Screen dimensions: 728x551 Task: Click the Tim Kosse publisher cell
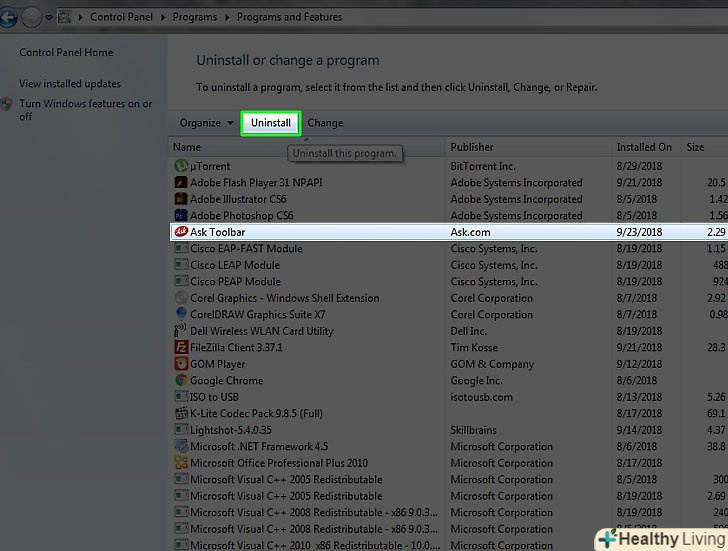click(474, 347)
